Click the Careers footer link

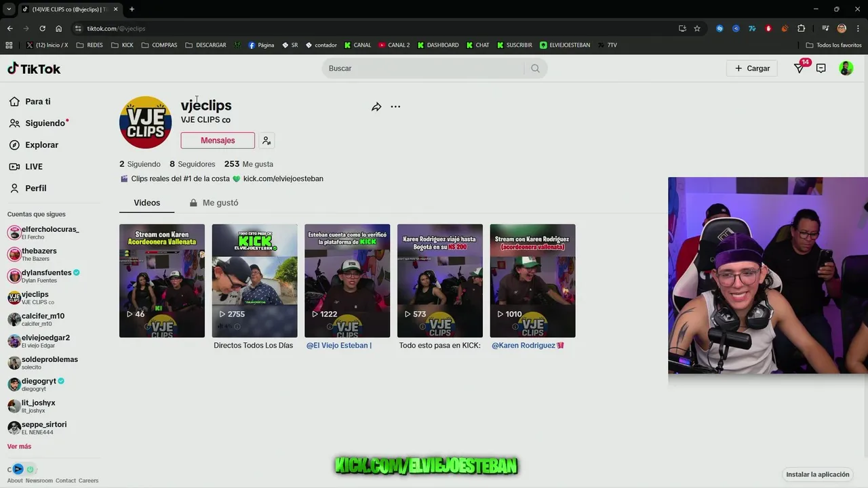[x=88, y=481]
